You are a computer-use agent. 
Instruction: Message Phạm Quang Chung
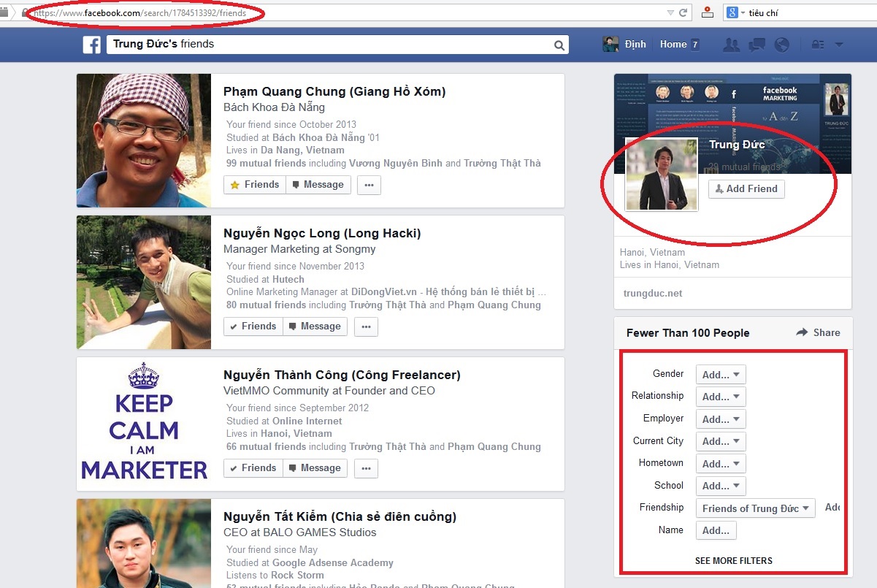click(318, 185)
